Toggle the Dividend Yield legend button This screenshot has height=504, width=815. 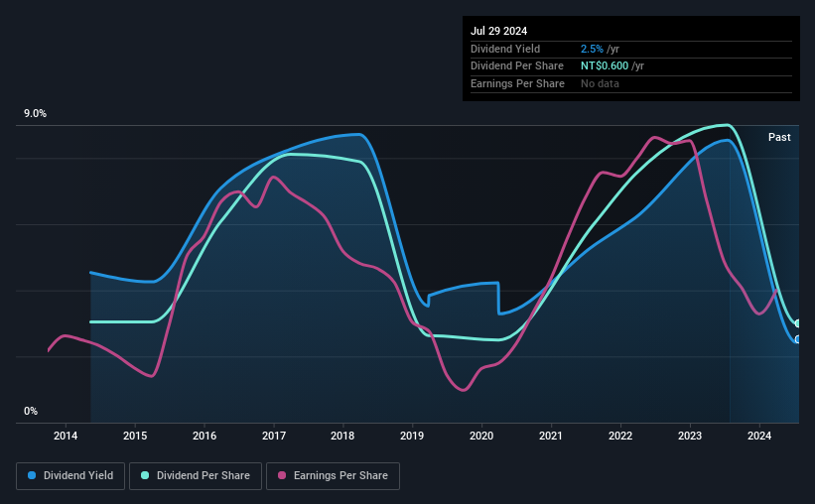tap(70, 476)
